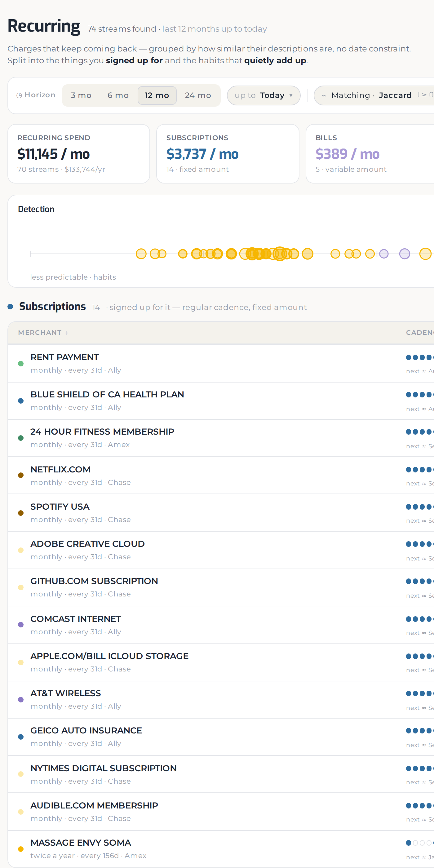The image size is (434, 868).
Task: Click the purple dot beside COMCAST INTERNET
Action: (20, 625)
